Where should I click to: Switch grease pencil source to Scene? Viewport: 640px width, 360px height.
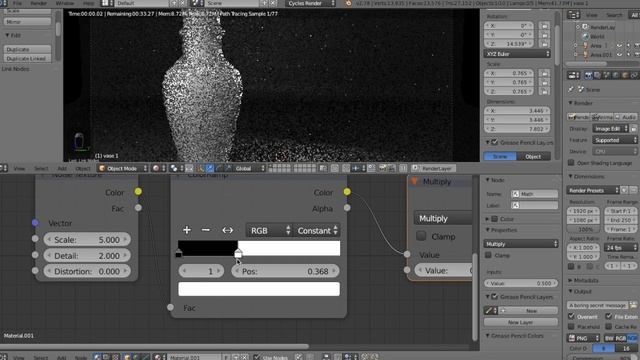(x=500, y=156)
